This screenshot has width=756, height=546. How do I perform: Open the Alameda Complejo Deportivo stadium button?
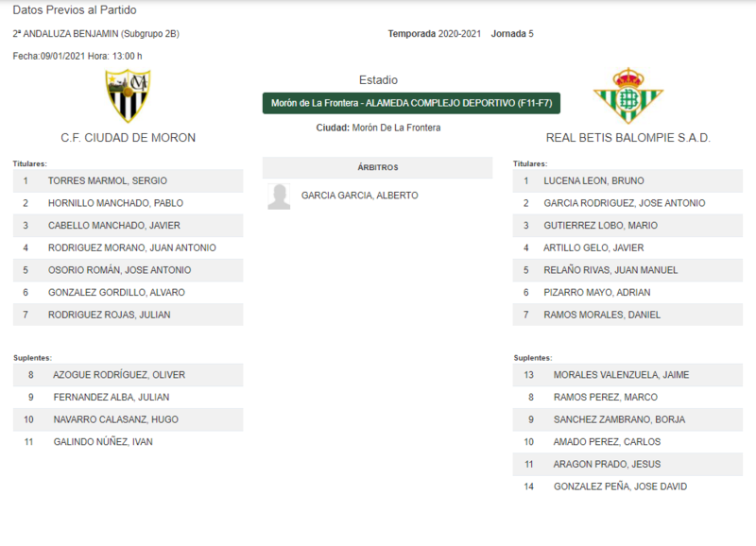[x=411, y=103]
